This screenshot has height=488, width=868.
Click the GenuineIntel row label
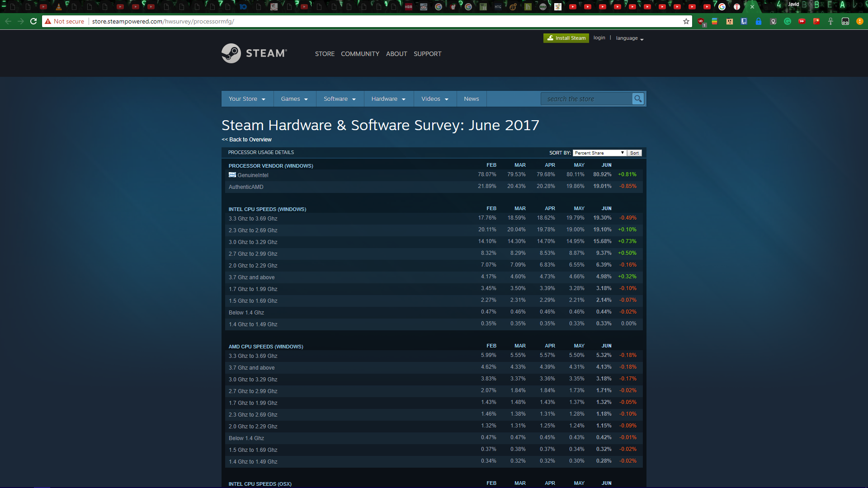pos(253,175)
